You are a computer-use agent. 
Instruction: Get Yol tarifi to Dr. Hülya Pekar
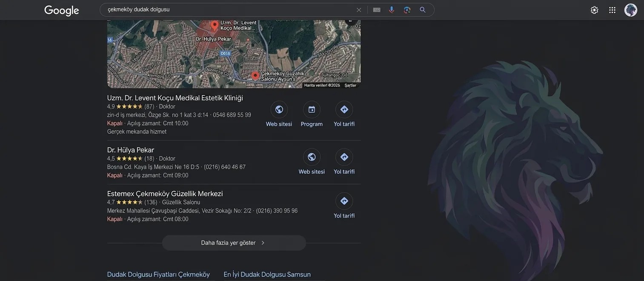coord(344,162)
